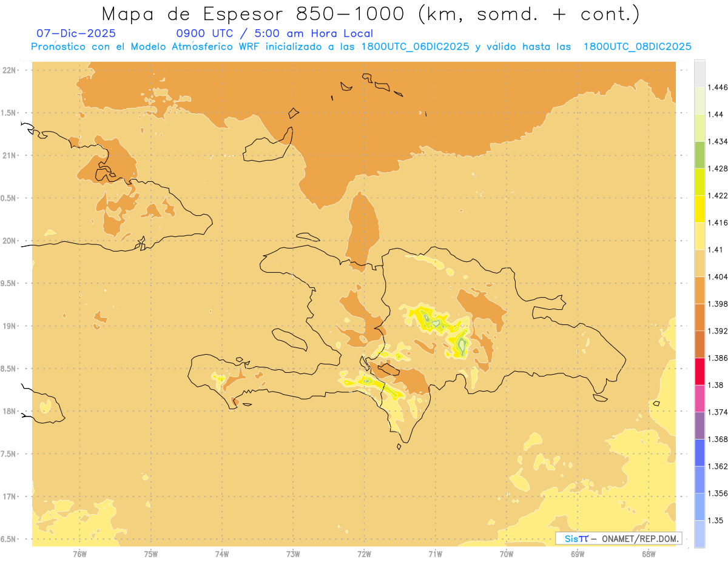This screenshot has height=562, width=728.
Task: Click the colorbar value '1.362'
Action: (x=718, y=466)
